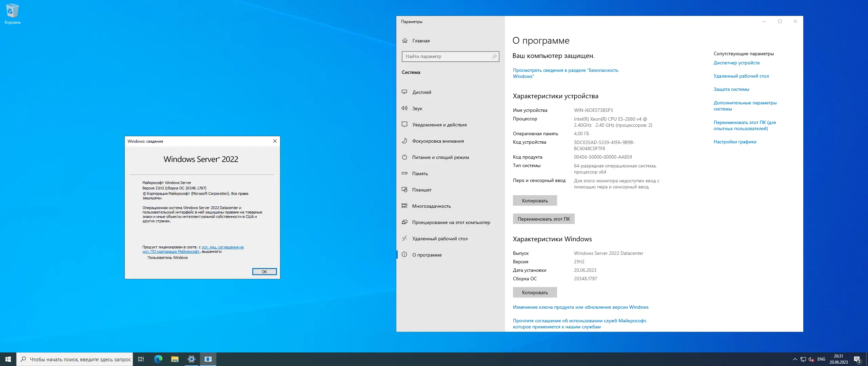The width and height of the screenshot is (868, 366).
Task: Launch Microsoft Edge from the taskbar
Action: click(x=158, y=359)
